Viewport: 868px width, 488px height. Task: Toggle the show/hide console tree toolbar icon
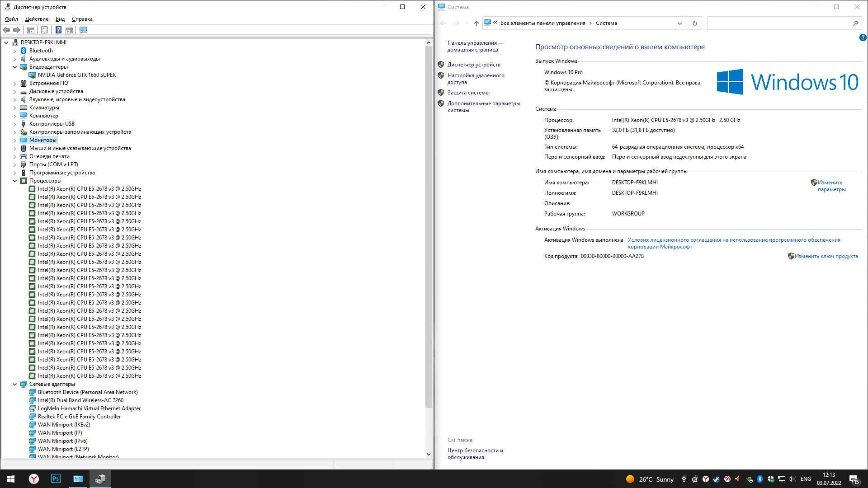coord(31,30)
